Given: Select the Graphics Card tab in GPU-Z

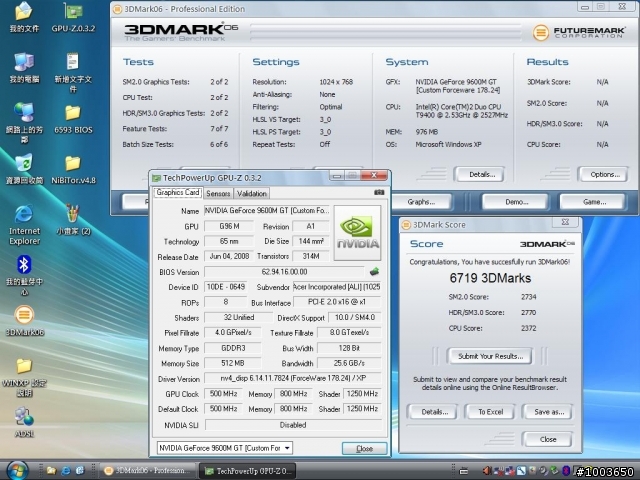Looking at the screenshot, I should point(178,193).
